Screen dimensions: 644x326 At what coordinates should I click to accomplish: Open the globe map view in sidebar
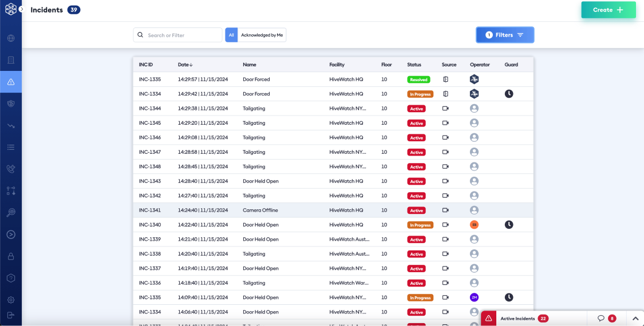[10, 38]
